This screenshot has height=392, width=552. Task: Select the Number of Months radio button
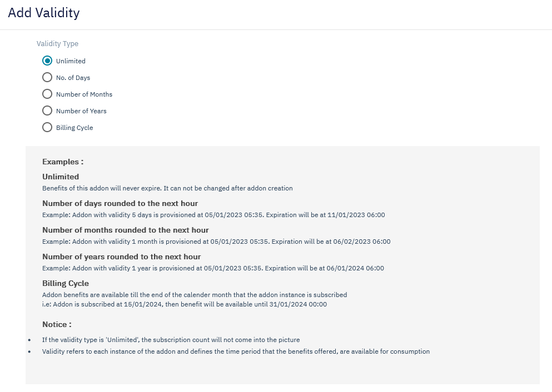point(47,94)
